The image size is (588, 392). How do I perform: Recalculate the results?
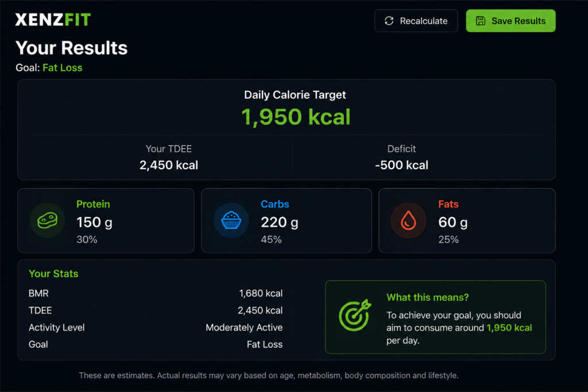(x=416, y=21)
